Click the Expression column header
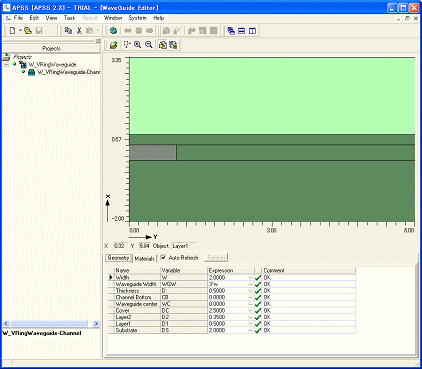This screenshot has height=369, width=422. (231, 270)
